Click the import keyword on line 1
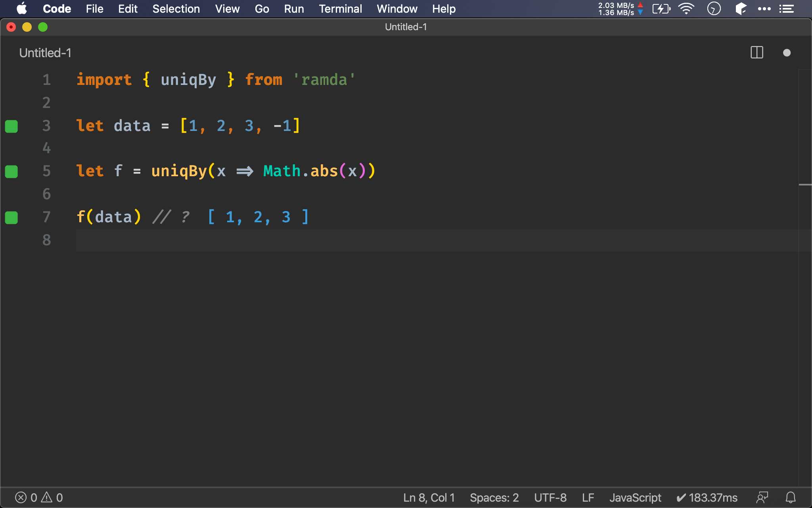 pyautogui.click(x=104, y=80)
